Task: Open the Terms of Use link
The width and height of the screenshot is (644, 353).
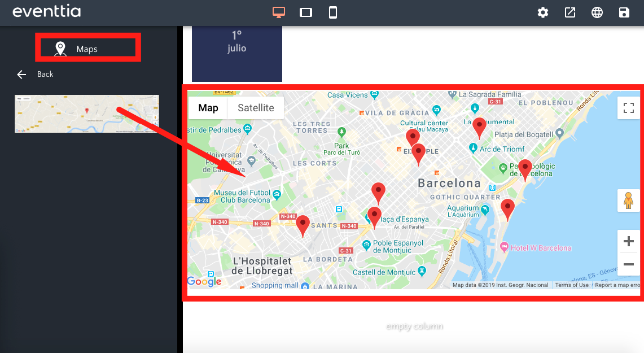Action: click(x=571, y=285)
